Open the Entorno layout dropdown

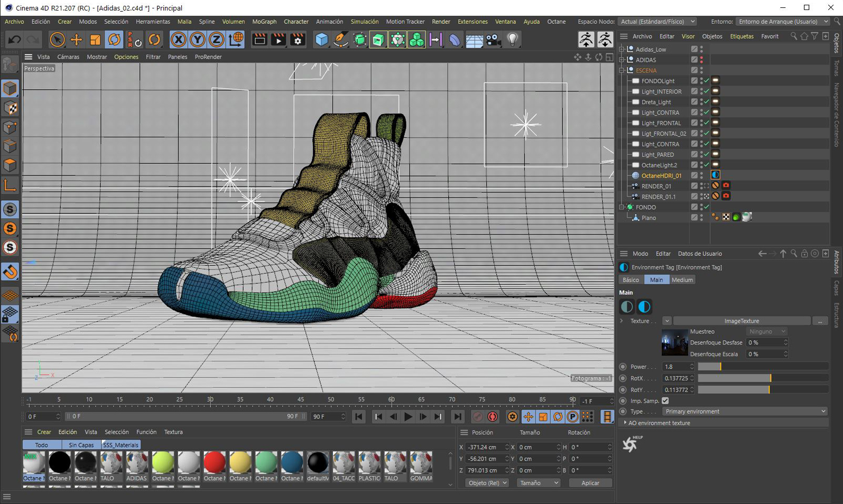(783, 22)
